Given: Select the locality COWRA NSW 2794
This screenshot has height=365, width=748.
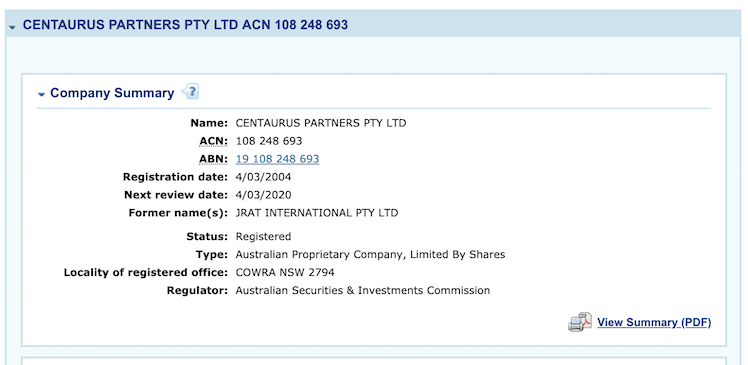Looking at the screenshot, I should (285, 273).
